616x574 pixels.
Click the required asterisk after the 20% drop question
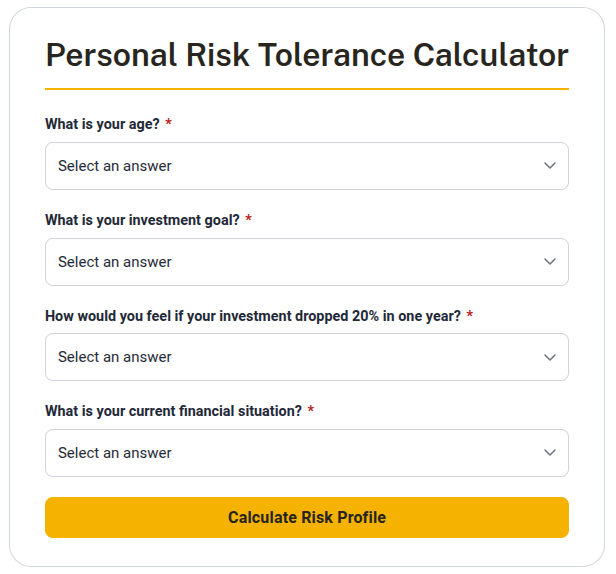point(469,315)
